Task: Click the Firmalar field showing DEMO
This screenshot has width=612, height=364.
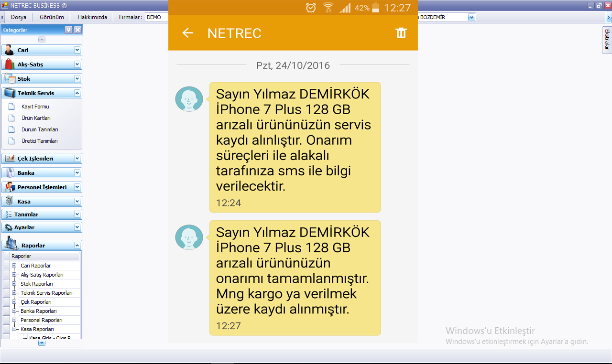Action: (x=157, y=17)
